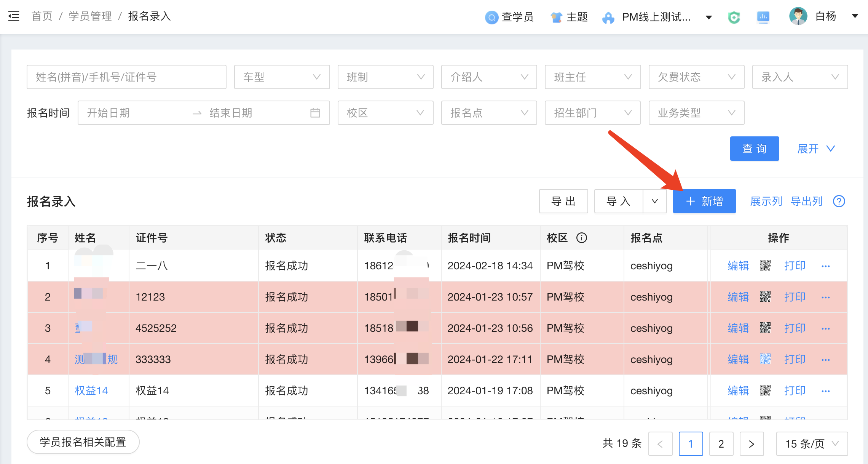The image size is (868, 464).
Task: Click the 查学员 search icon
Action: point(491,17)
